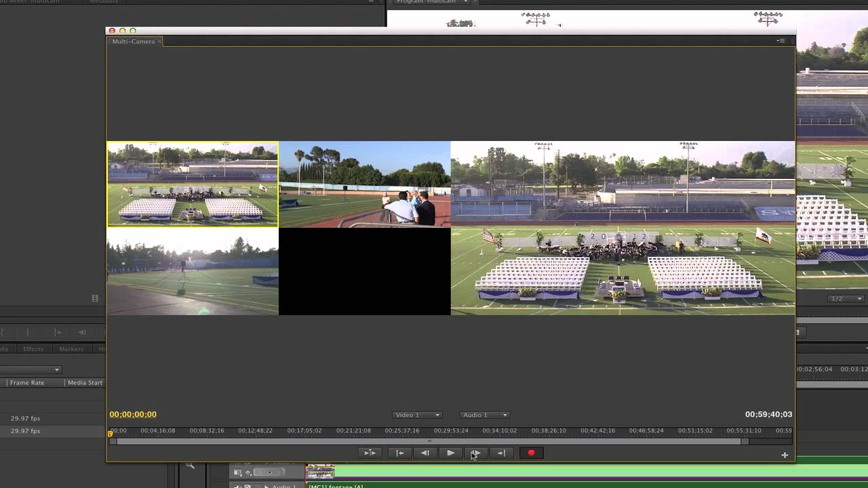Select the highlighted 29.97 fps row
The image size is (868, 488).
52,431
